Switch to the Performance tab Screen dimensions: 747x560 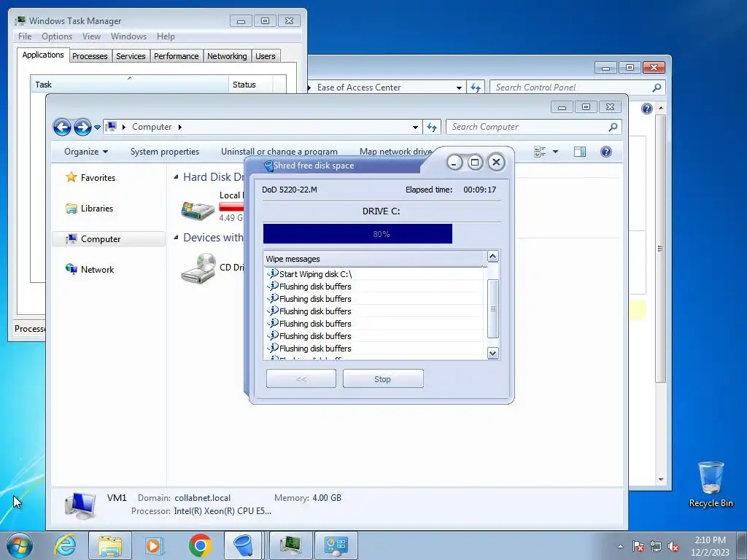pos(176,56)
